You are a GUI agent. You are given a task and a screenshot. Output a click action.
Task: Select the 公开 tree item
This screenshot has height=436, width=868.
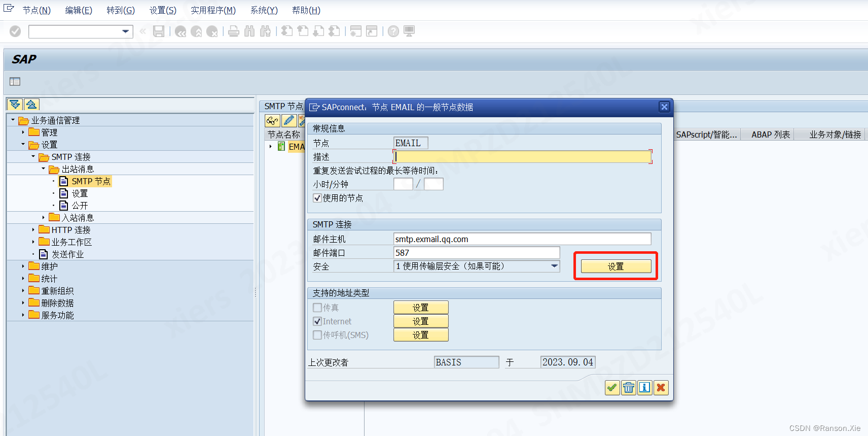pyautogui.click(x=80, y=206)
